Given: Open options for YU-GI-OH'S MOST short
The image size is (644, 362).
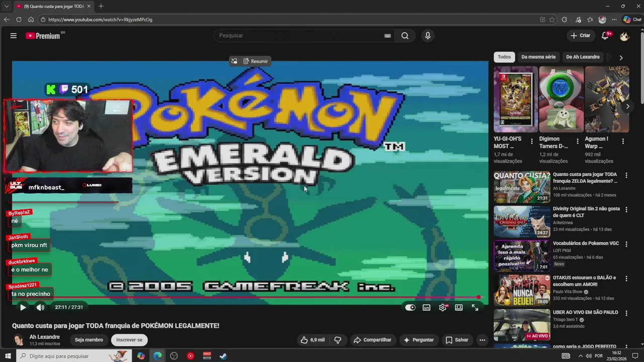Looking at the screenshot, I should click(532, 142).
